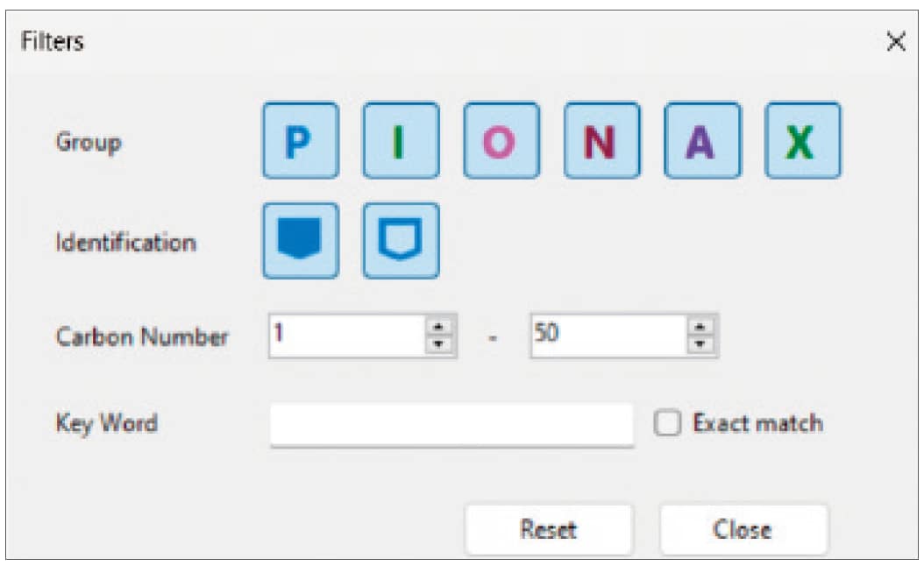The width and height of the screenshot is (924, 566).
Task: Increase the minimum carbon number
Action: [x=441, y=328]
